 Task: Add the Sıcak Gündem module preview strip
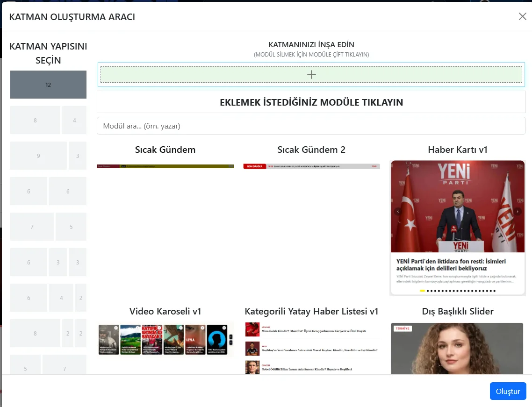(165, 166)
